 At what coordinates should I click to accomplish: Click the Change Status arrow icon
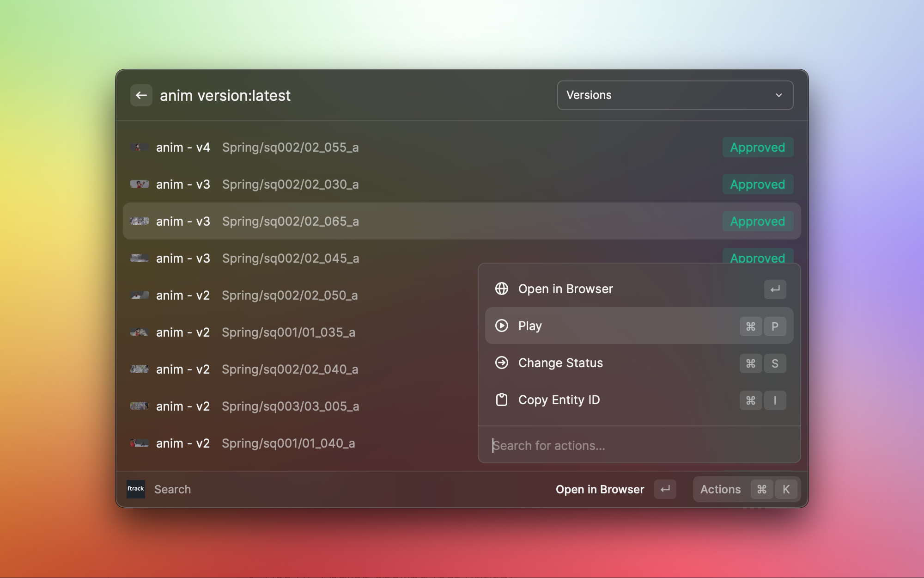pos(502,363)
